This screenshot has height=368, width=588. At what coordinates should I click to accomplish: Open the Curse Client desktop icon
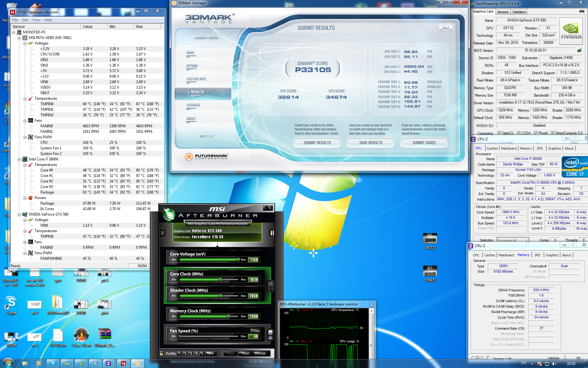(x=81, y=337)
